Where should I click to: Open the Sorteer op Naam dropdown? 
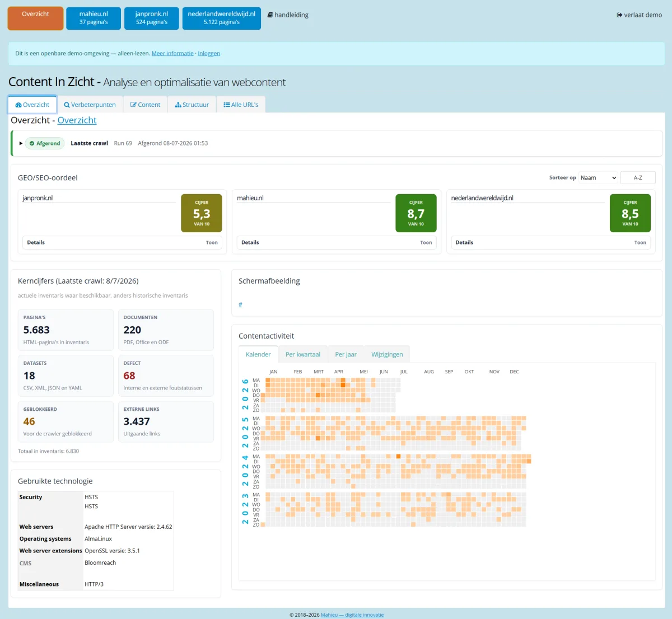[x=598, y=177]
